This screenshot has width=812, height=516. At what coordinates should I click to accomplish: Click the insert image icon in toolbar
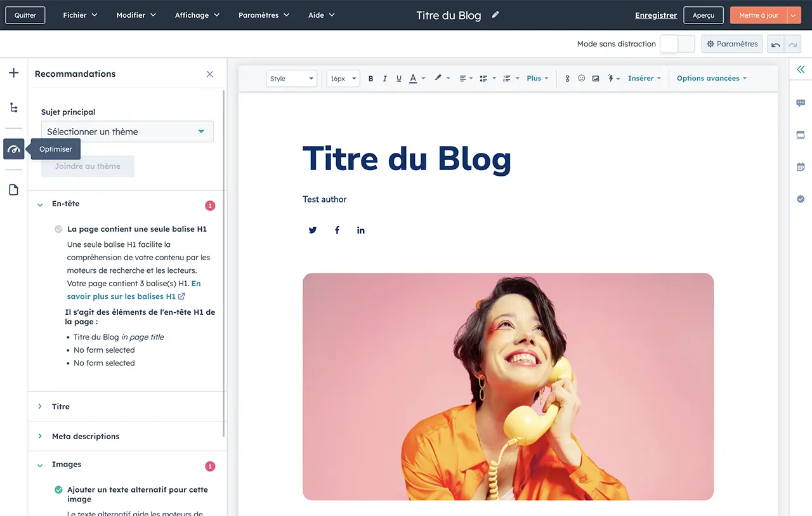tap(596, 79)
